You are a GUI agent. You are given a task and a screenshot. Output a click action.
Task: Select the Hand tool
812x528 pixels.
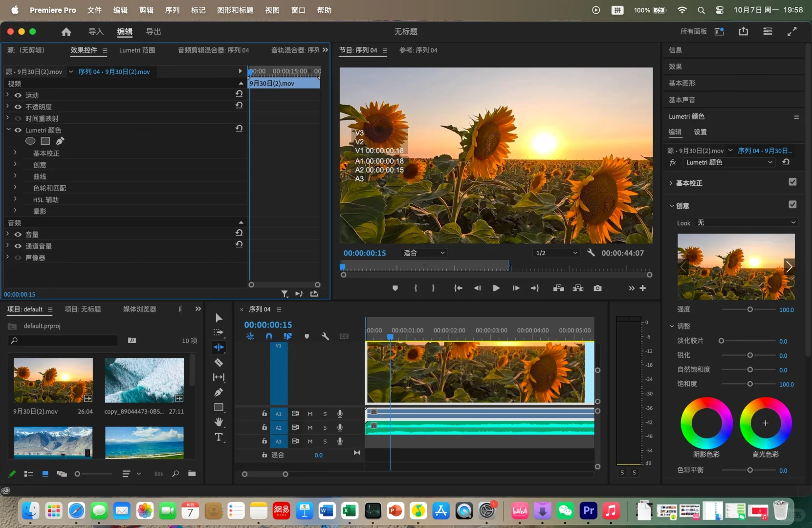(x=219, y=422)
